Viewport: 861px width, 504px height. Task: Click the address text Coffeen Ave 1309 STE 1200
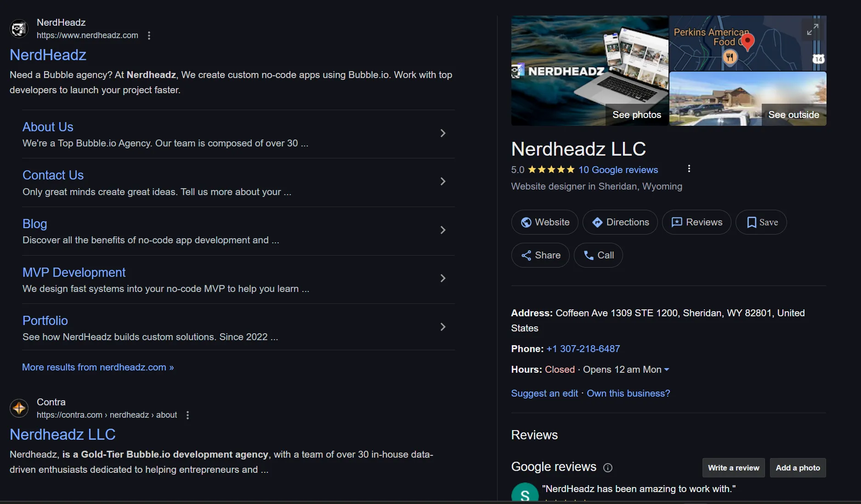617,313
